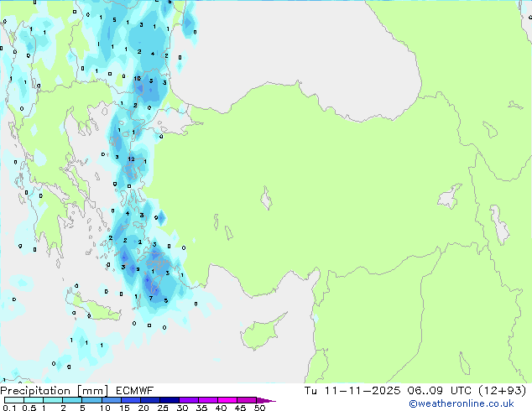The height and width of the screenshot is (411, 532).
Task: Click the date 'Tu 11-11-2025' text
Action: pos(352,391)
